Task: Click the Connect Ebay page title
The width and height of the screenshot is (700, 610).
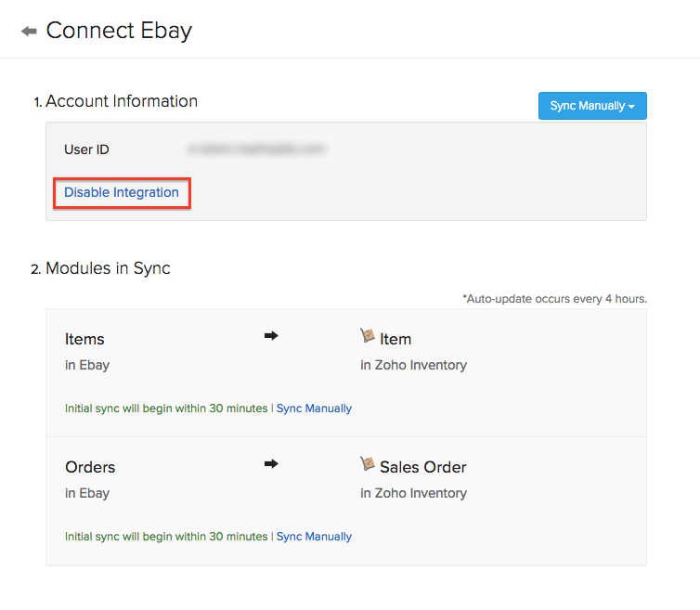Action: 119,31
